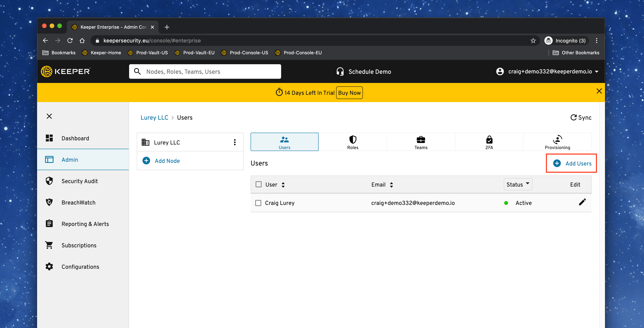The image size is (644, 328).
Task: Click the pencil edit icon for Craig Lurey
Action: click(582, 202)
